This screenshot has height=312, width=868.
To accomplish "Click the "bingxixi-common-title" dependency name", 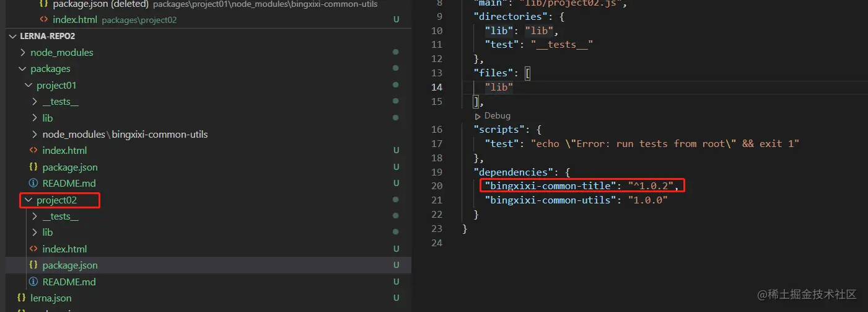I will (551, 186).
